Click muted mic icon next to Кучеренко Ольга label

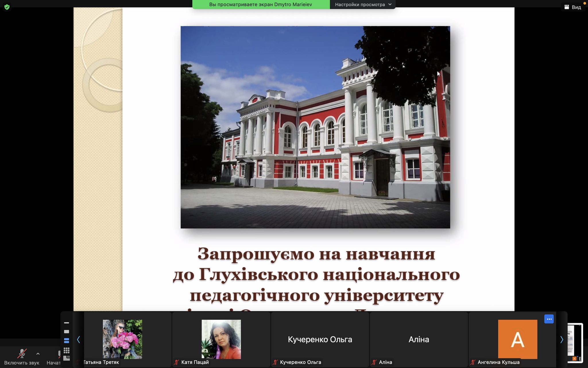click(x=275, y=363)
